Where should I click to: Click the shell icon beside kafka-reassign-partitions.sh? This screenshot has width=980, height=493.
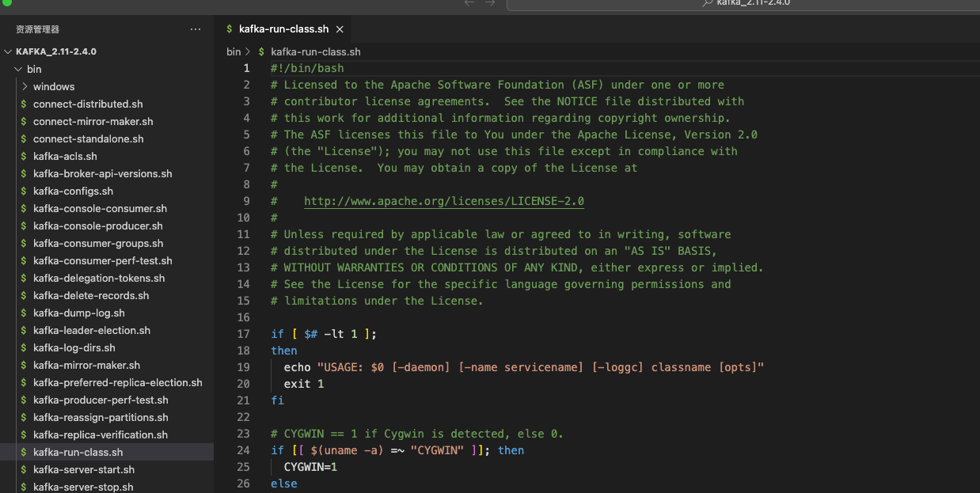point(24,418)
